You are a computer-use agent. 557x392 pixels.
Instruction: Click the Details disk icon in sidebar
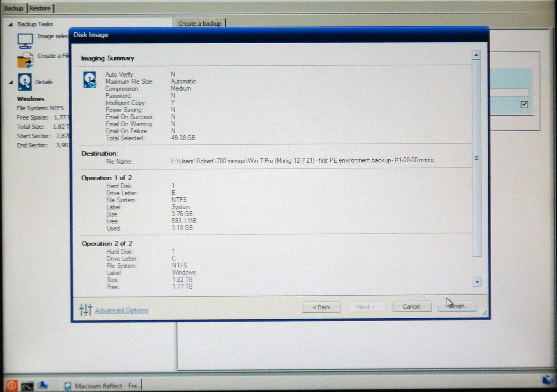point(25,82)
